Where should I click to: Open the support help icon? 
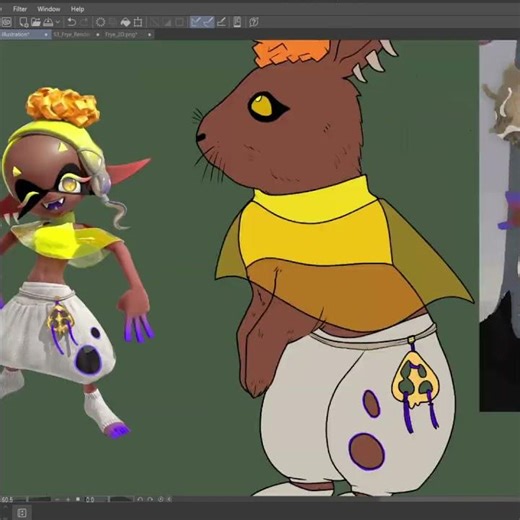[x=254, y=22]
